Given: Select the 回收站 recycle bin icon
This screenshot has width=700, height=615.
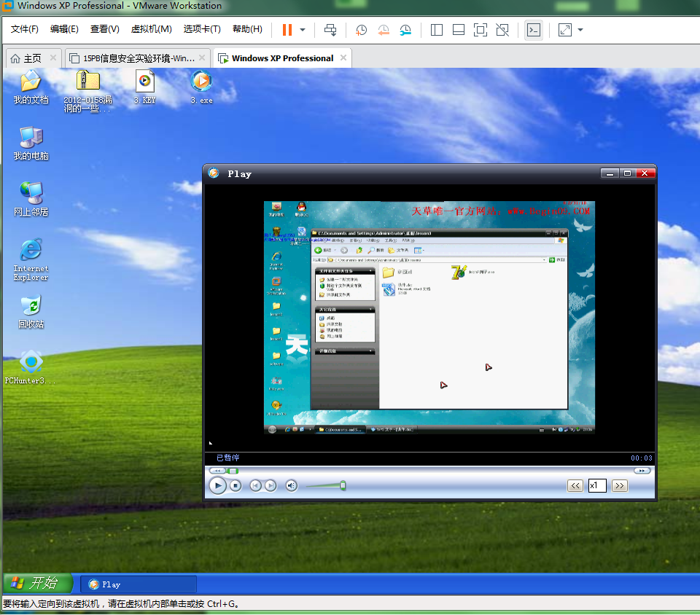Looking at the screenshot, I should click(x=31, y=312).
